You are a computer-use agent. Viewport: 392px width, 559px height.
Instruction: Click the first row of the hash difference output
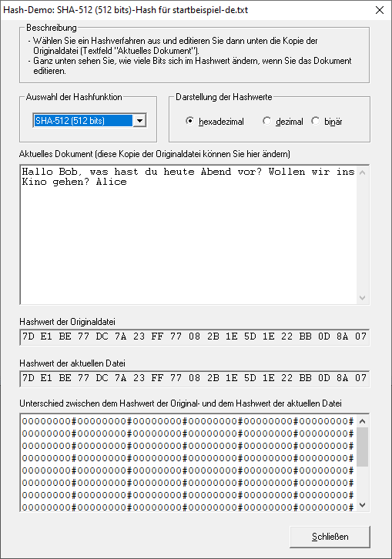click(188, 421)
